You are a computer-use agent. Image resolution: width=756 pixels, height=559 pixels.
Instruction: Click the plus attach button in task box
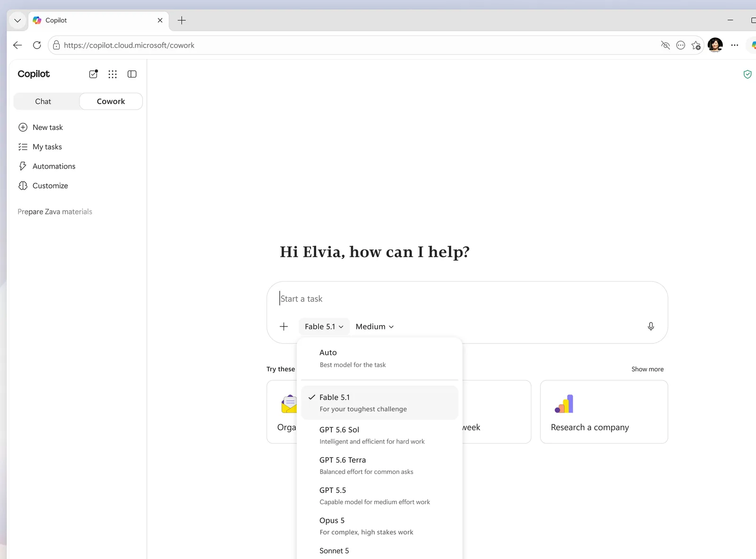click(x=284, y=327)
